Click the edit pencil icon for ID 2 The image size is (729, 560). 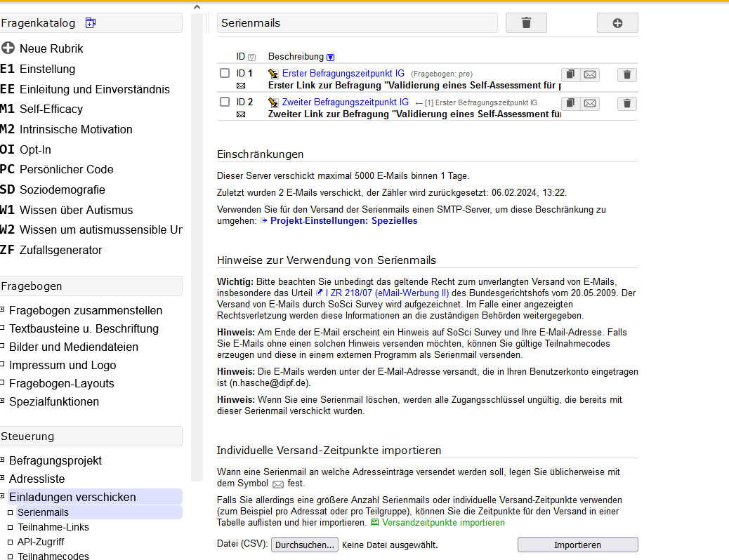273,102
